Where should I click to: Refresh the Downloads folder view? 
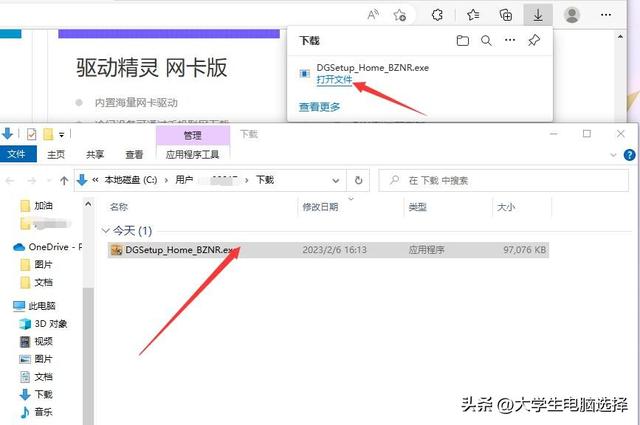tap(358, 180)
